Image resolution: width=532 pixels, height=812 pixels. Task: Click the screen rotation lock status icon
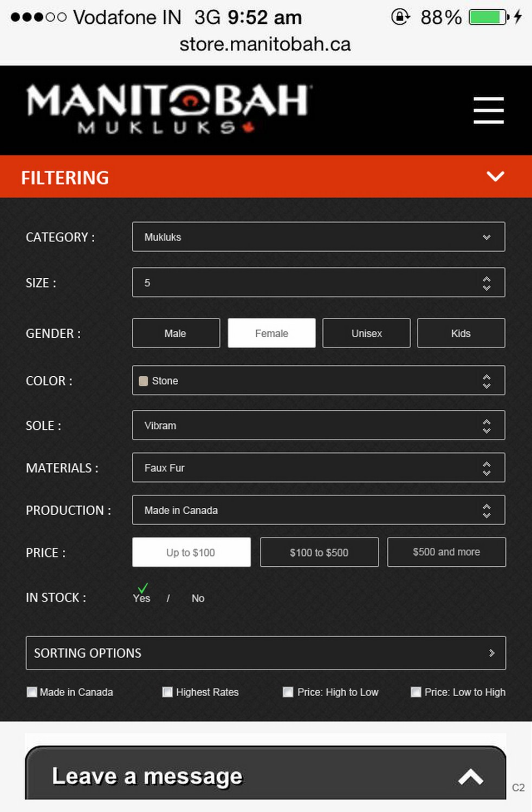400,17
